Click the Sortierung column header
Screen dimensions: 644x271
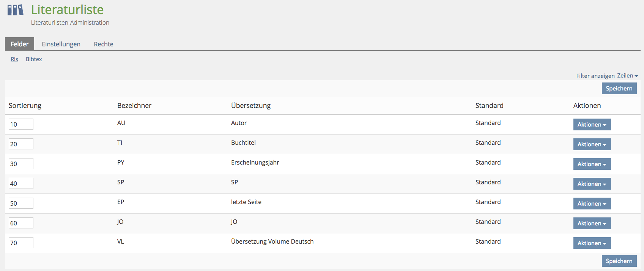25,106
